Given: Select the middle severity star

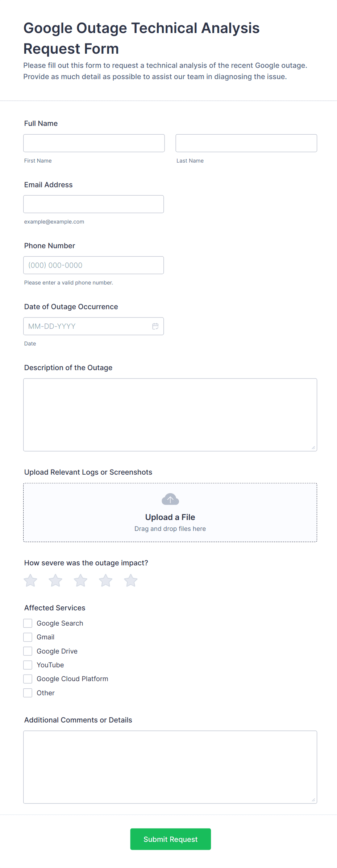Looking at the screenshot, I should [x=80, y=581].
